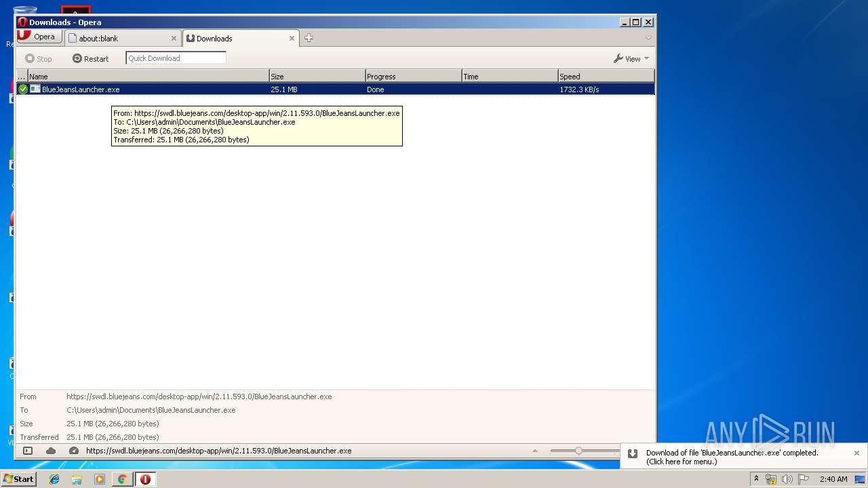The image size is (868, 488).
Task: Click the Opera taskbar button
Action: (145, 479)
